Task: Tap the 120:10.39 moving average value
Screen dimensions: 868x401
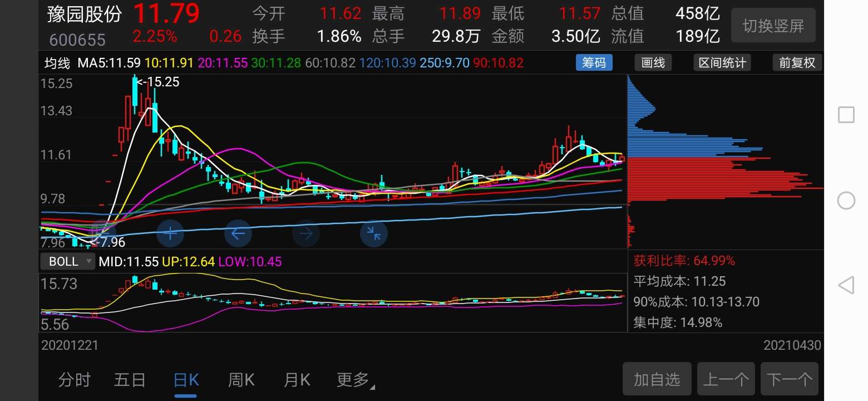Action: click(x=387, y=63)
